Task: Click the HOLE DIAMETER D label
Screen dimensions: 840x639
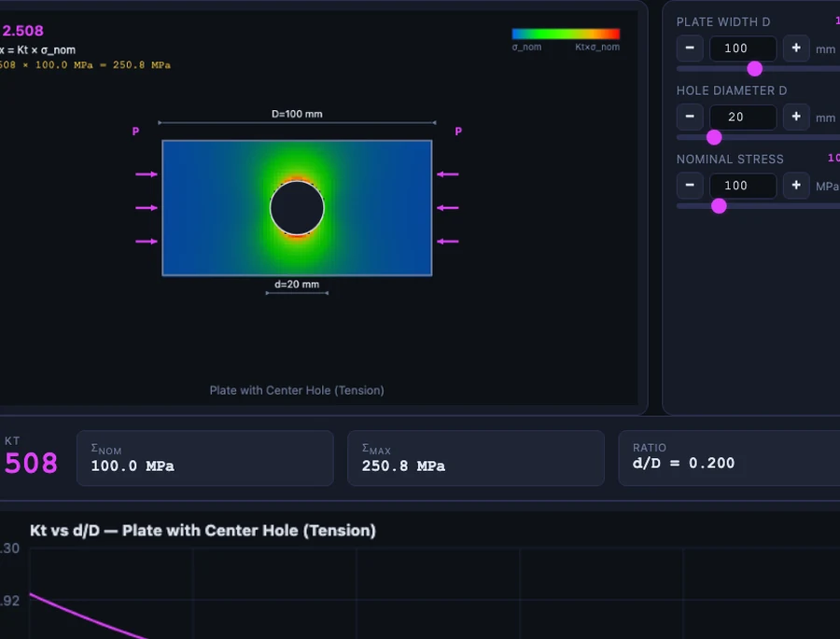Action: [x=731, y=90]
